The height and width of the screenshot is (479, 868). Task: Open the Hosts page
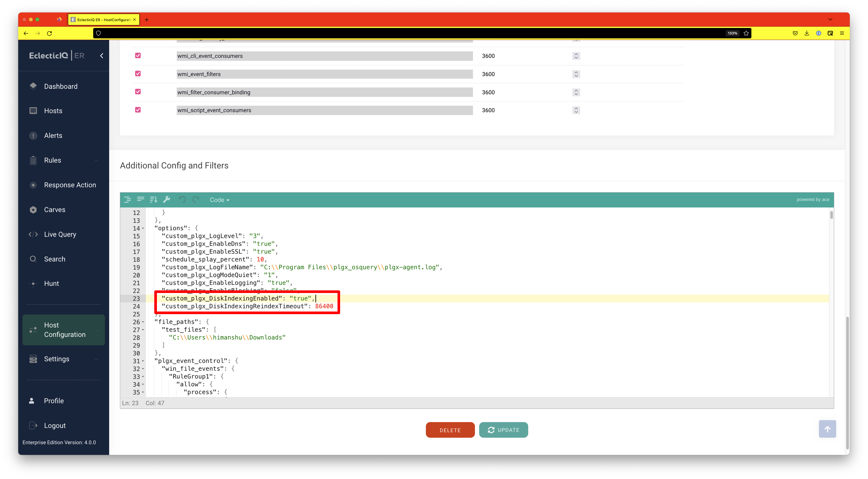pyautogui.click(x=53, y=111)
